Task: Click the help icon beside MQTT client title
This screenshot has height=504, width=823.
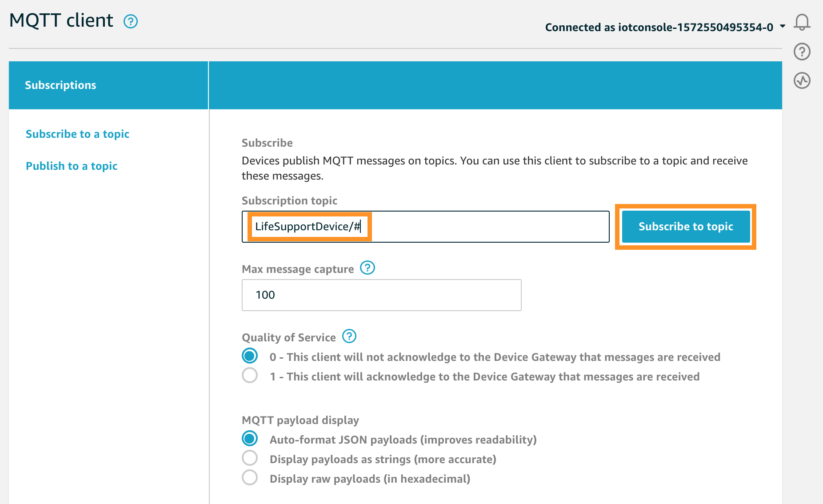Action: click(x=131, y=21)
